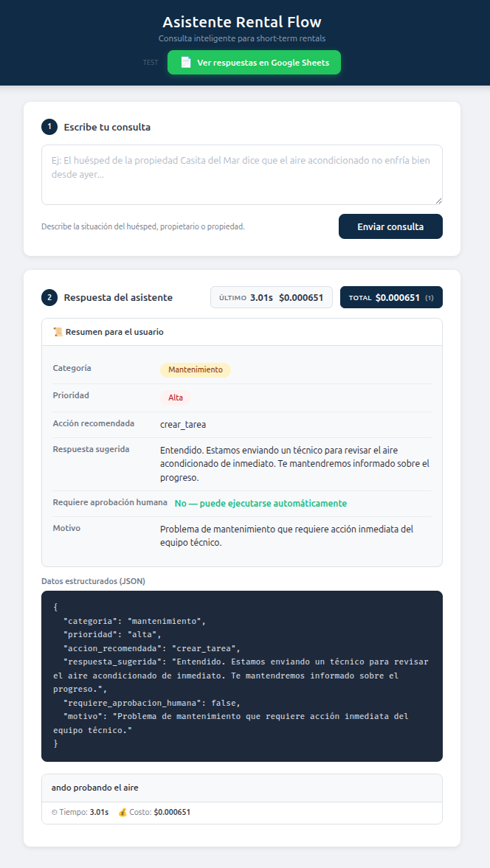490x868 pixels.
Task: Click the document icon on Sheets button
Action: tap(186, 63)
